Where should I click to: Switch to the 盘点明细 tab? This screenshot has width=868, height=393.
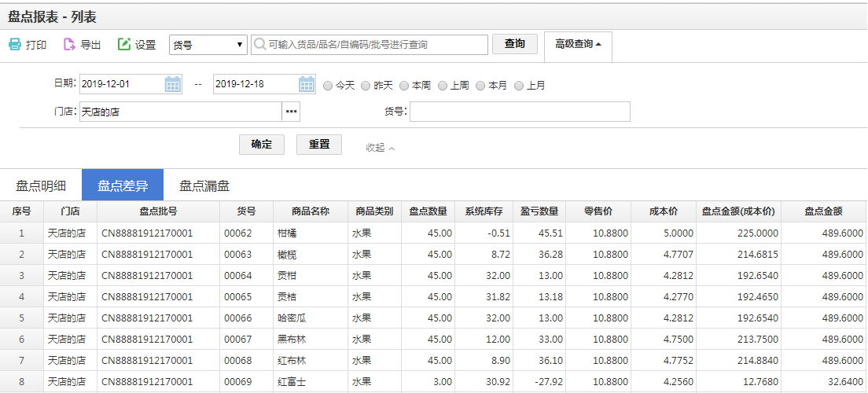point(40,185)
